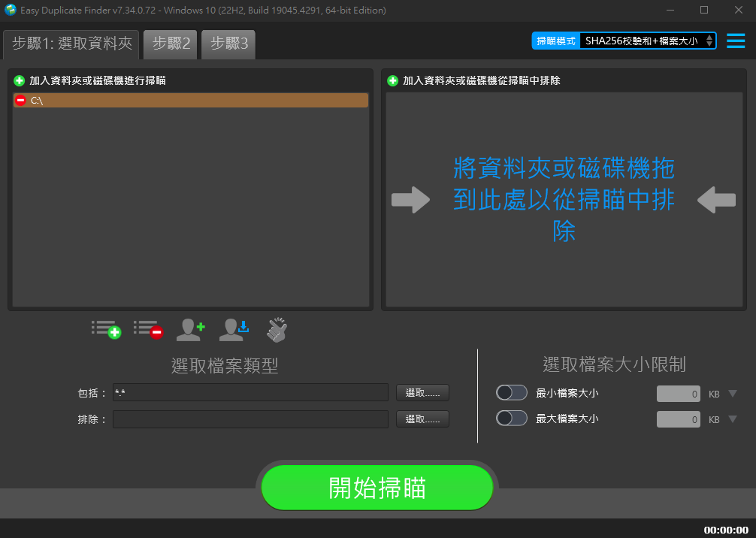
Task: Click the Easy Duplicate Finder app icon
Action: click(x=10, y=10)
